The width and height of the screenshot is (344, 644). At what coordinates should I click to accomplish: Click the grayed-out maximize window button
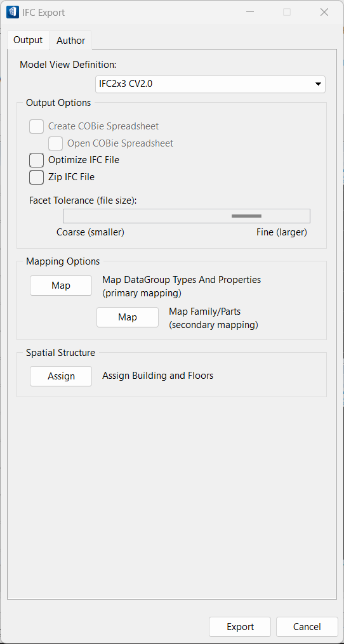click(x=287, y=12)
